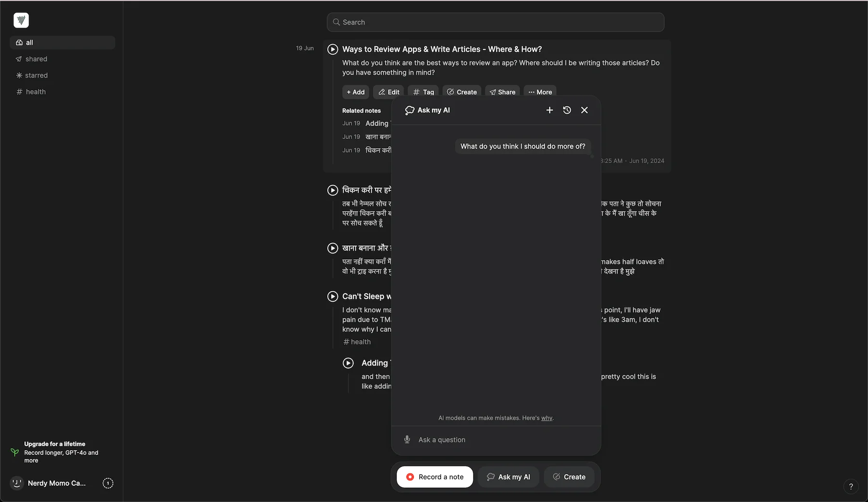Screen dimensions: 868x502
Task: Close the Ask my AI panel
Action: pos(584,110)
